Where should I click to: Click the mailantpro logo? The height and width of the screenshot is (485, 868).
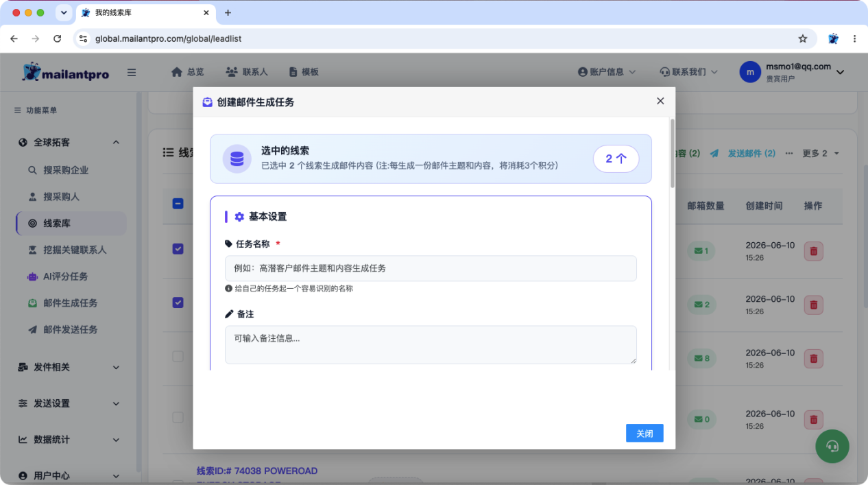(x=66, y=72)
